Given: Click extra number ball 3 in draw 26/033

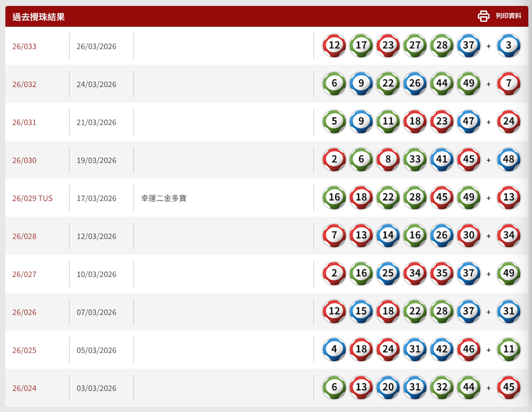Looking at the screenshot, I should click(509, 45).
